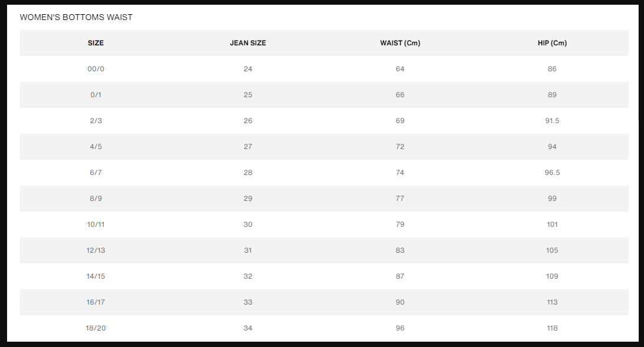Screen dimensions: 644x347
Task: Select the 00/0 size cell
Action: [95, 69]
